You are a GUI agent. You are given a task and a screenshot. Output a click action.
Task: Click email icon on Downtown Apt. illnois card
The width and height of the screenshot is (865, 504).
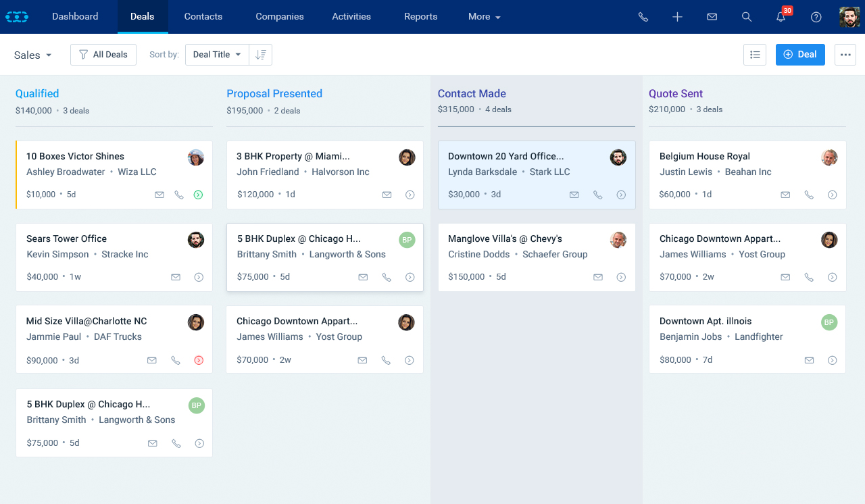point(809,360)
